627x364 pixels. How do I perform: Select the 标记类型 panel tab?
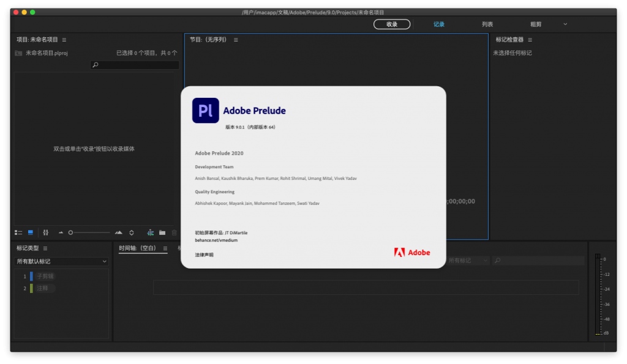pos(28,248)
